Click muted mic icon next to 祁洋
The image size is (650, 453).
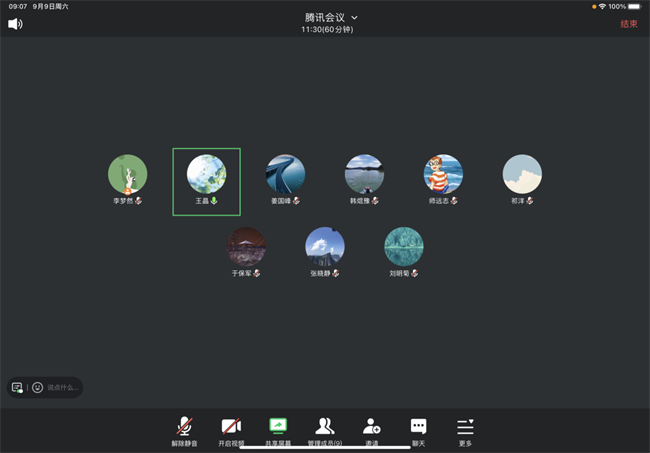tap(529, 201)
